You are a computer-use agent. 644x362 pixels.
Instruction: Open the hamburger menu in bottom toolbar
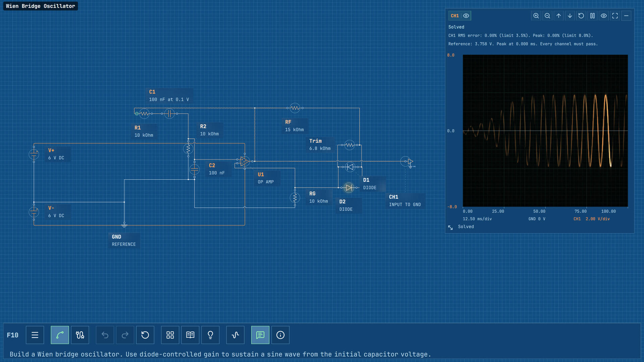[x=35, y=335]
